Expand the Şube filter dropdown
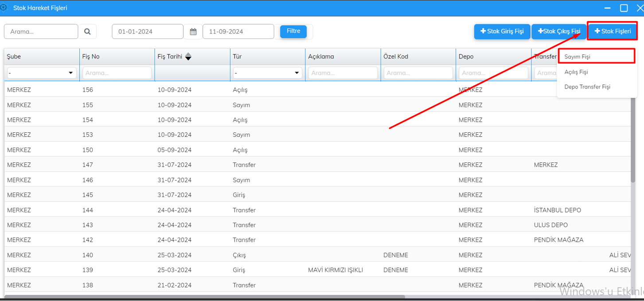The width and height of the screenshot is (644, 301). pos(42,73)
